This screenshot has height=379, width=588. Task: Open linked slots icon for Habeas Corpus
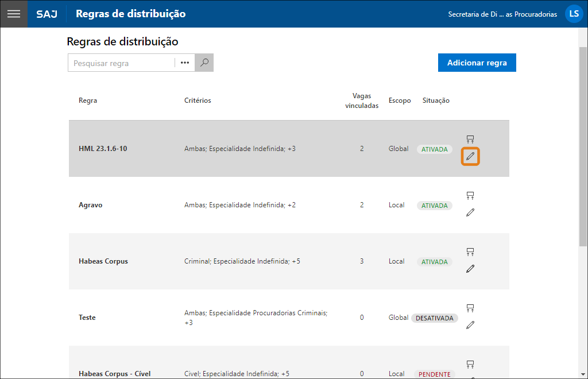(470, 252)
